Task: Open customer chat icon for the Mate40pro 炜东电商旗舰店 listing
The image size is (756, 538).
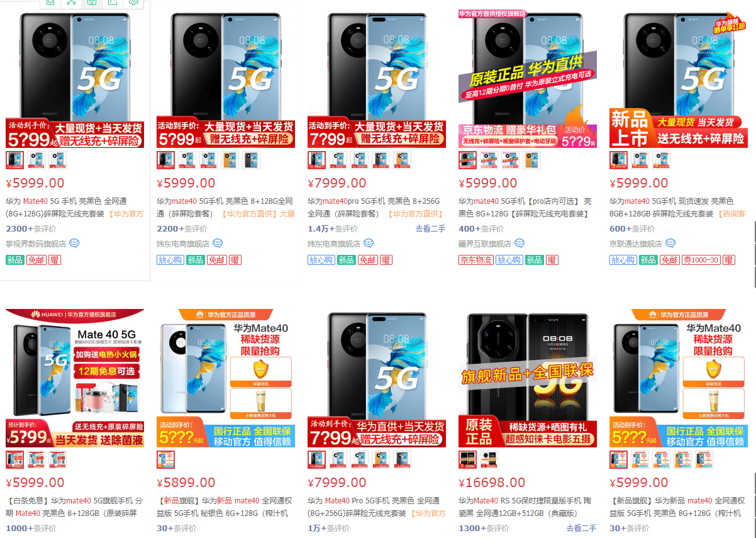Action: [x=369, y=244]
